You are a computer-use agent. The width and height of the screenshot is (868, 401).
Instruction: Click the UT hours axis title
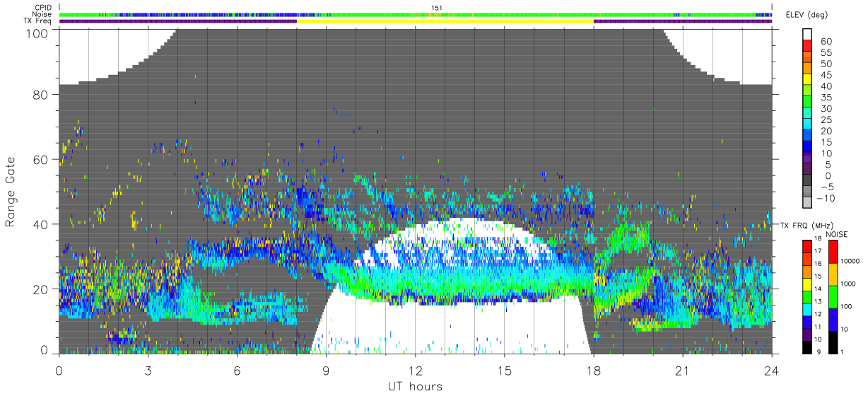(415, 386)
